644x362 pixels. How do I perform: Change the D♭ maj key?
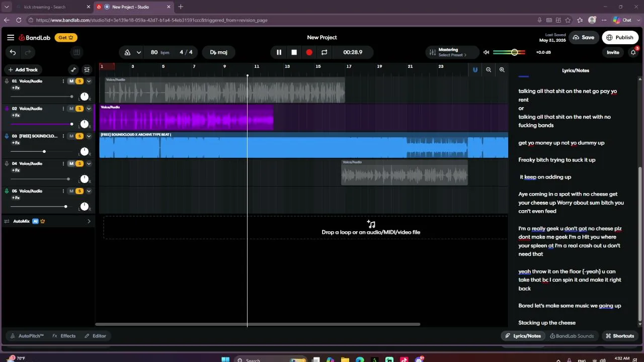[x=218, y=52]
